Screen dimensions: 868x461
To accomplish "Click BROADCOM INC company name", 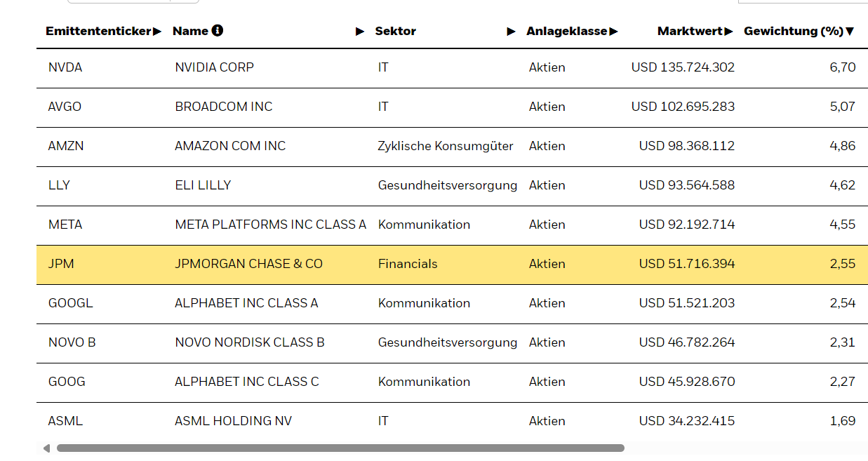I will coord(223,107).
